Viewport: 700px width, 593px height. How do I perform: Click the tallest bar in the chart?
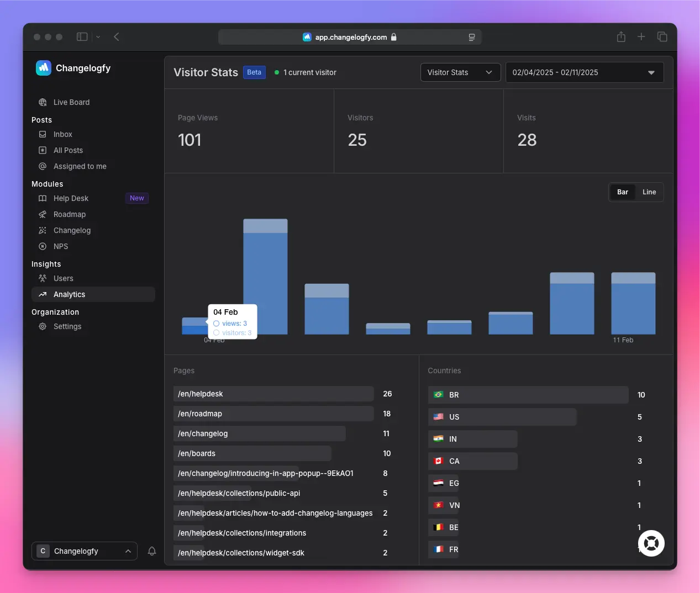(265, 277)
